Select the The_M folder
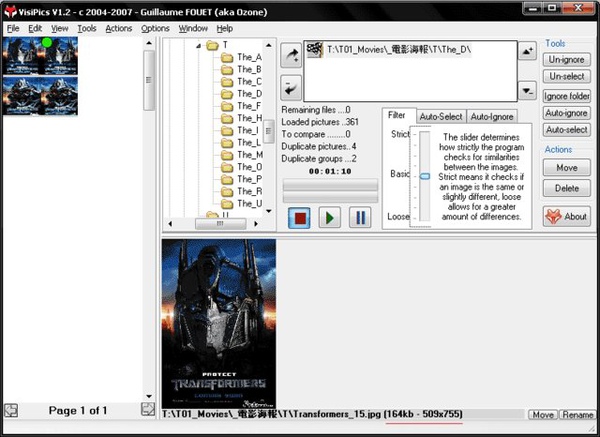This screenshot has width=600, height=437. coord(242,155)
